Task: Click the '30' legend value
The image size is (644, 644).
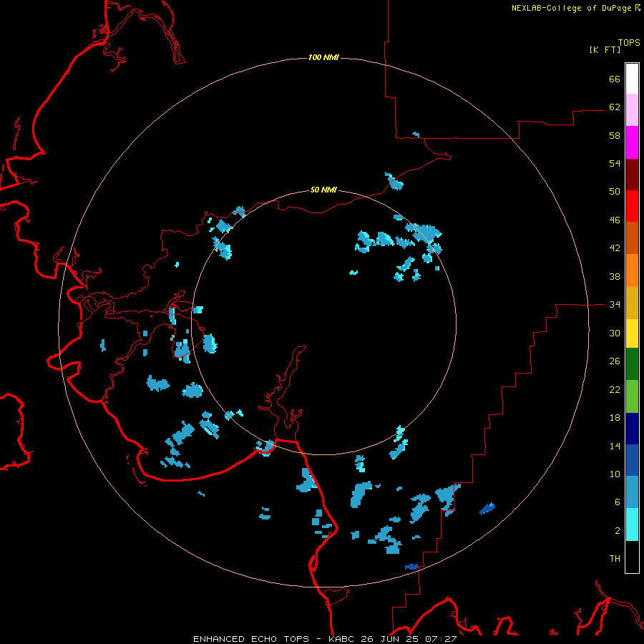Action: pyautogui.click(x=615, y=333)
